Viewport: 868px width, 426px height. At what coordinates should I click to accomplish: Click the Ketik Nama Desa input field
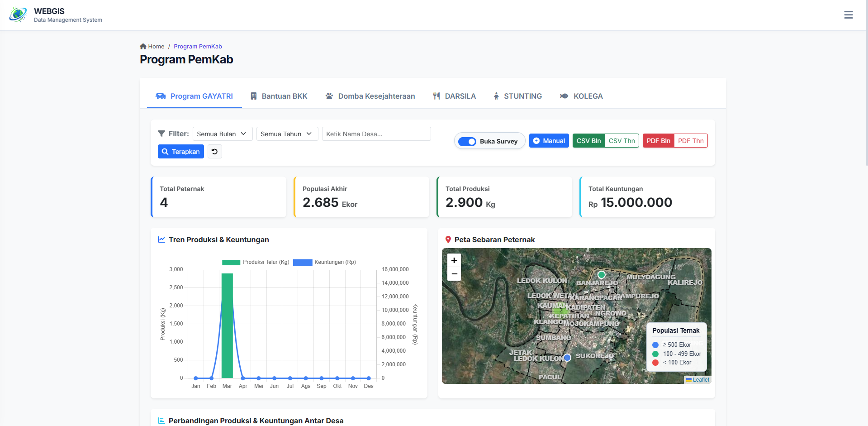coord(376,134)
